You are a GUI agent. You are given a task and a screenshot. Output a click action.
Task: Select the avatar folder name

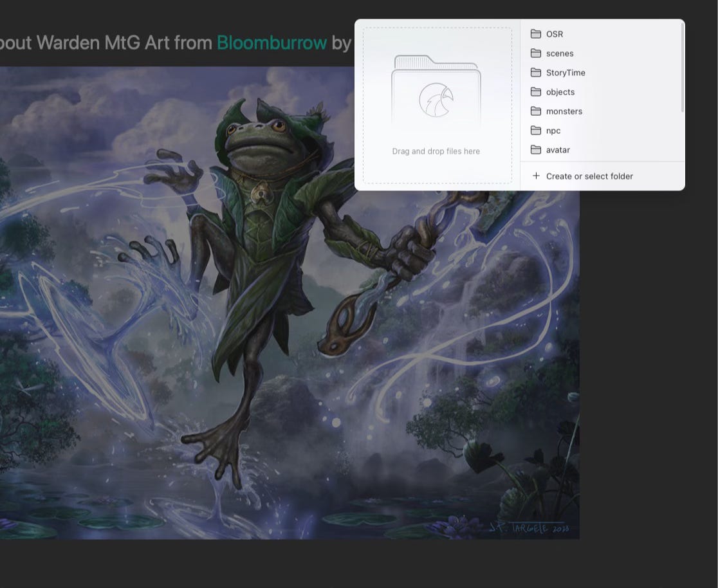tap(558, 150)
